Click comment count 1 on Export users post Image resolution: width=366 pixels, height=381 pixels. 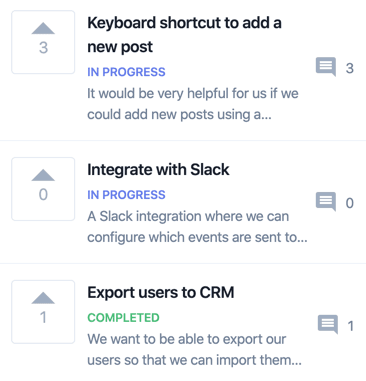tap(351, 326)
